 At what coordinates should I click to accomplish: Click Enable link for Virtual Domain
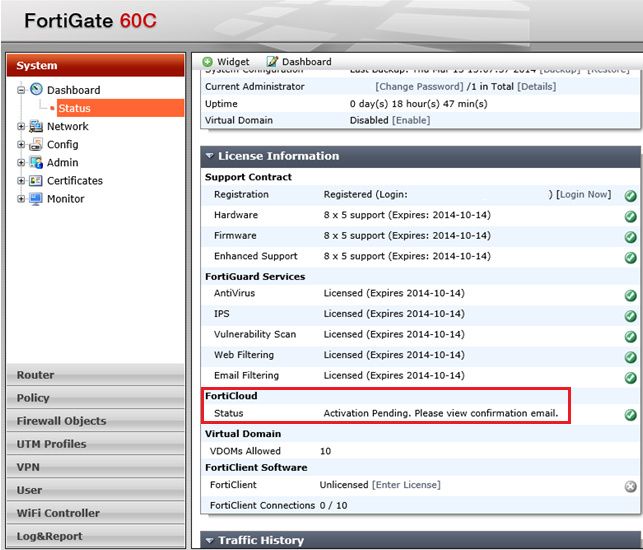411,120
